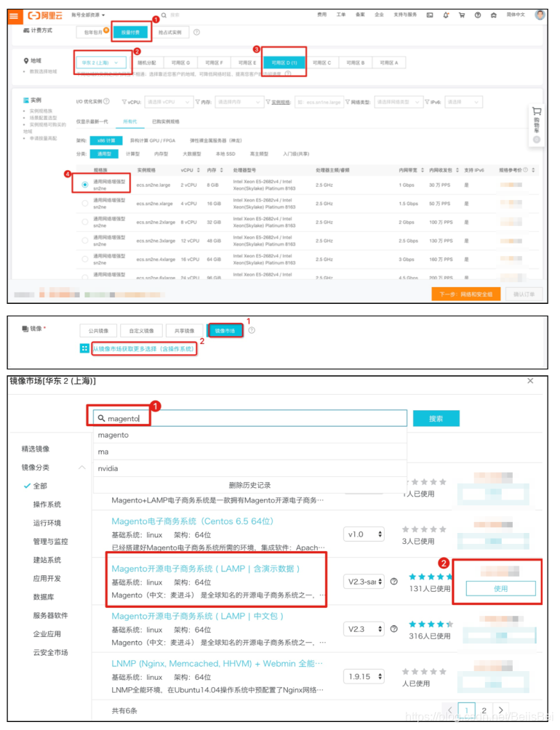This screenshot has height=730, width=560.
Task: Select the 包年包月 billing tab
Action: click(94, 33)
